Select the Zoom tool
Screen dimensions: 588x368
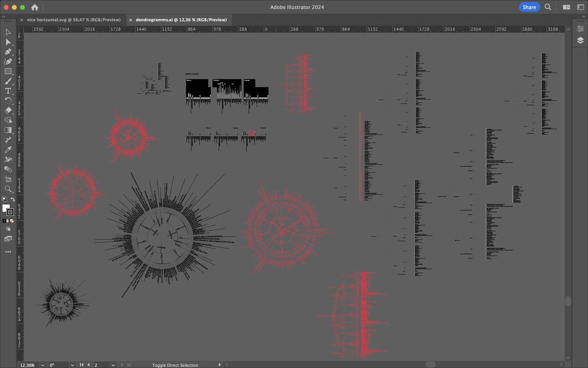pyautogui.click(x=8, y=189)
